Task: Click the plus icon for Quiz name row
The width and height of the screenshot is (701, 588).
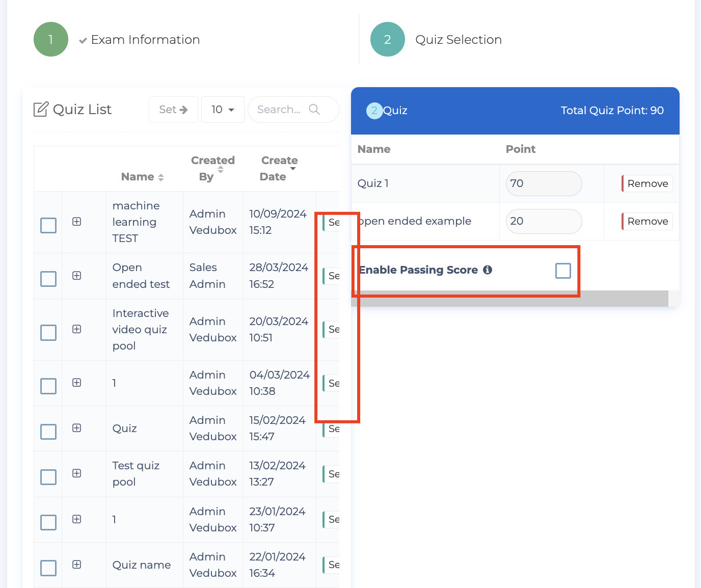Action: [x=77, y=565]
